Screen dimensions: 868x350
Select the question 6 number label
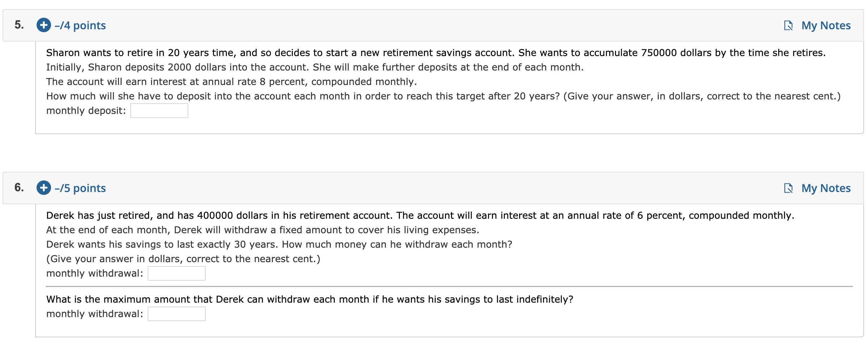(x=19, y=188)
